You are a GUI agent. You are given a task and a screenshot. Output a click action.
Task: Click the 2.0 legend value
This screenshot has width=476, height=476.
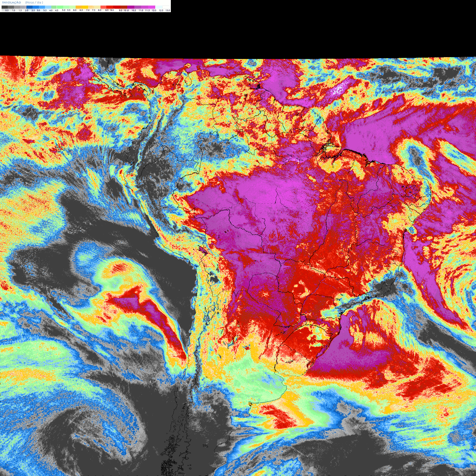pos(27,10)
